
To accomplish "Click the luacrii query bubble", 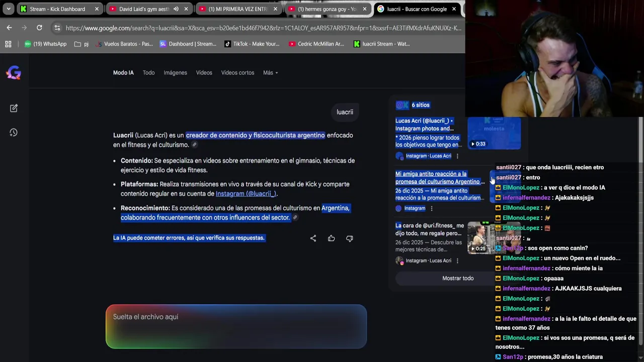I will pyautogui.click(x=345, y=112).
